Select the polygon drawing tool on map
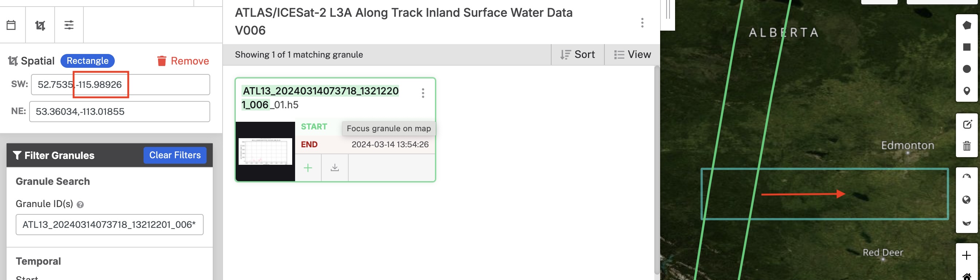Viewport: 980px width, 280px height. pyautogui.click(x=966, y=26)
